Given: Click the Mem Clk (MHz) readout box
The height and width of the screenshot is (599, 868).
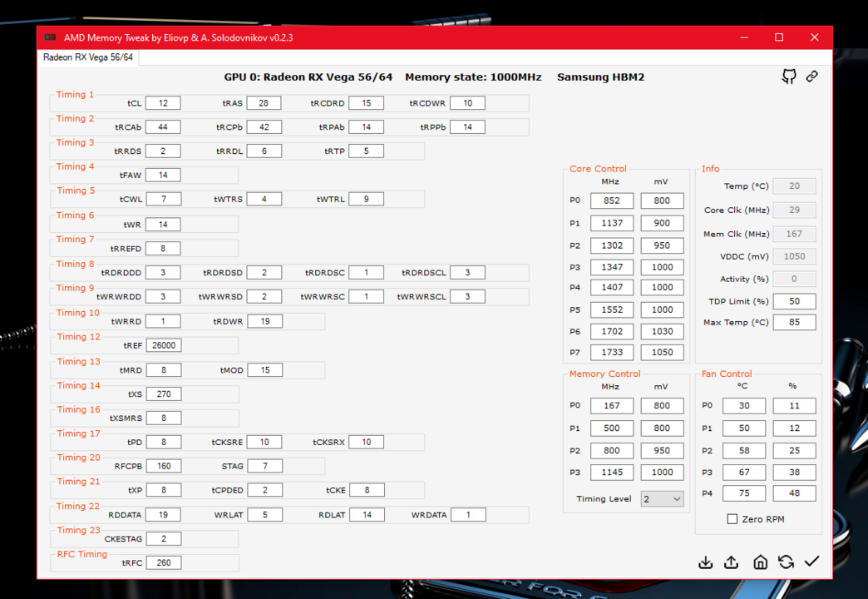Looking at the screenshot, I should click(x=794, y=234).
